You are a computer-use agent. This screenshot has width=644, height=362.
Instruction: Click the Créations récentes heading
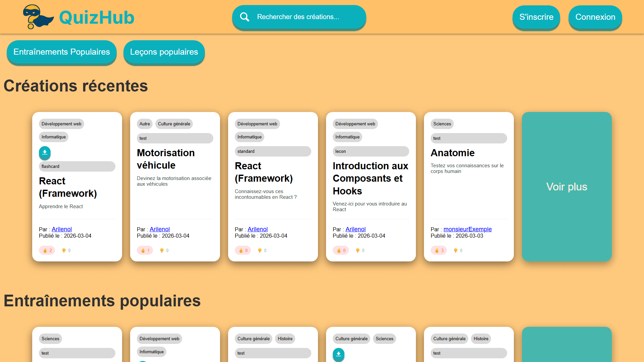tap(76, 86)
